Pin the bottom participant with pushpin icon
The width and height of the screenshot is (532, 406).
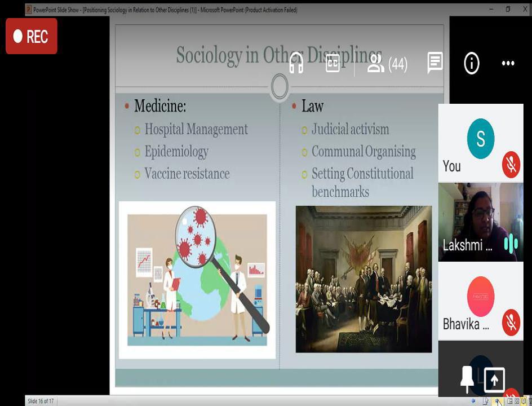pos(467,379)
